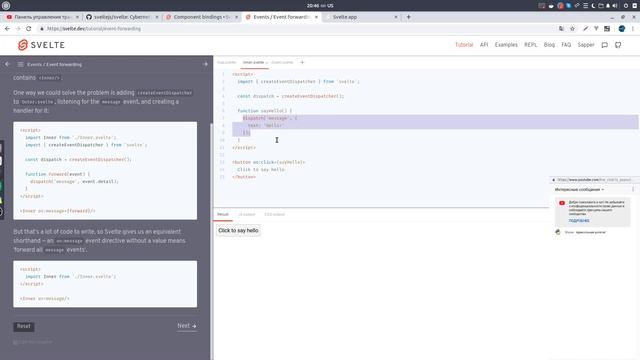Expand the Events / Event forwarding chapter selector
Image resolution: width=640 pixels, height=360 pixels.
54,64
